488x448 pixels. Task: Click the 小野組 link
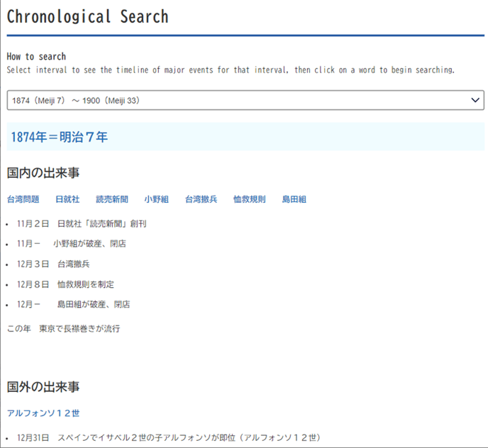[x=156, y=199]
